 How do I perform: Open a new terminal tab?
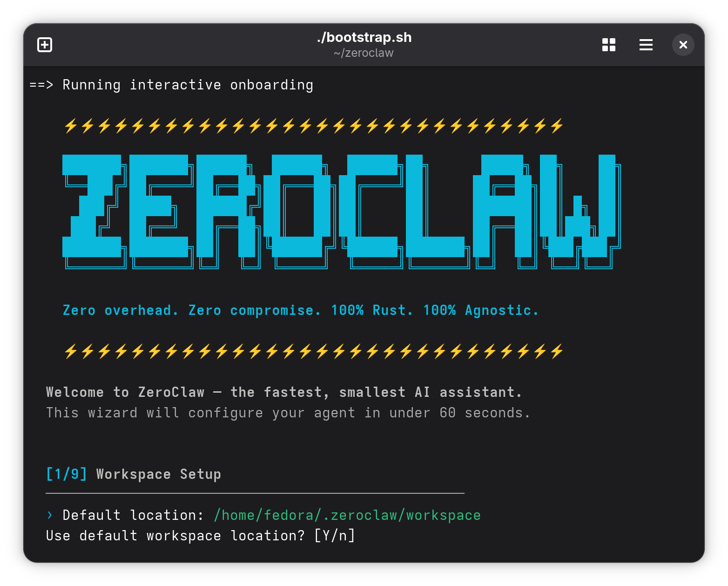[45, 45]
